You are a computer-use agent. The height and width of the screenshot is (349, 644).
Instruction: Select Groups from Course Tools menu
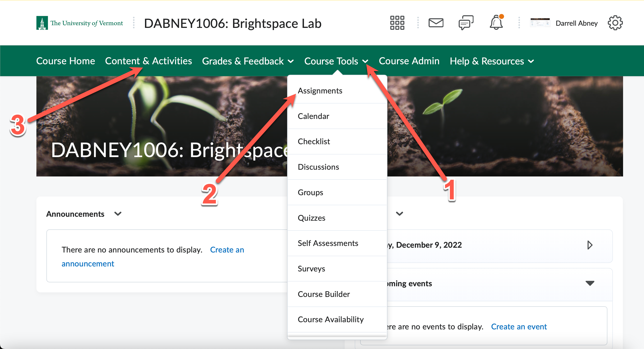click(x=337, y=192)
